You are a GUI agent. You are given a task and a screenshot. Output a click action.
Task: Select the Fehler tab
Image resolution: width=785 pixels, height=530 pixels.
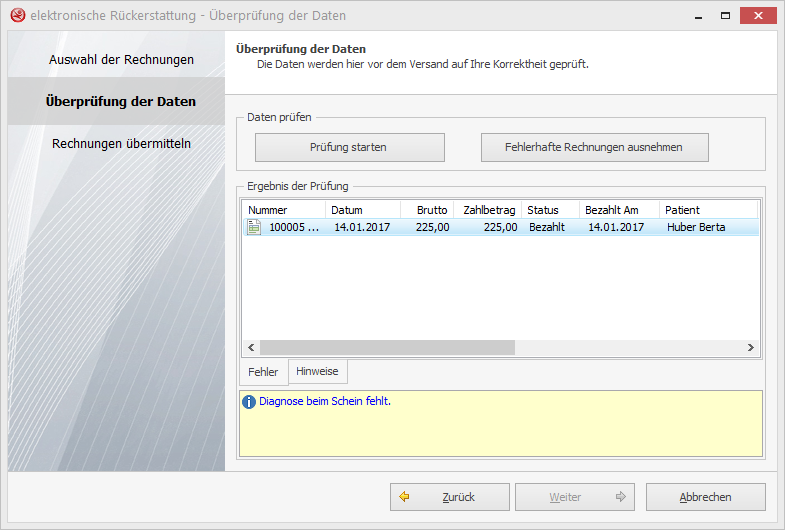(263, 372)
